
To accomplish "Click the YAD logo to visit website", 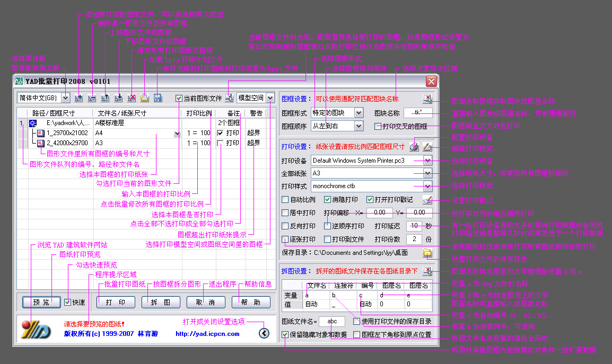I will [x=36, y=330].
